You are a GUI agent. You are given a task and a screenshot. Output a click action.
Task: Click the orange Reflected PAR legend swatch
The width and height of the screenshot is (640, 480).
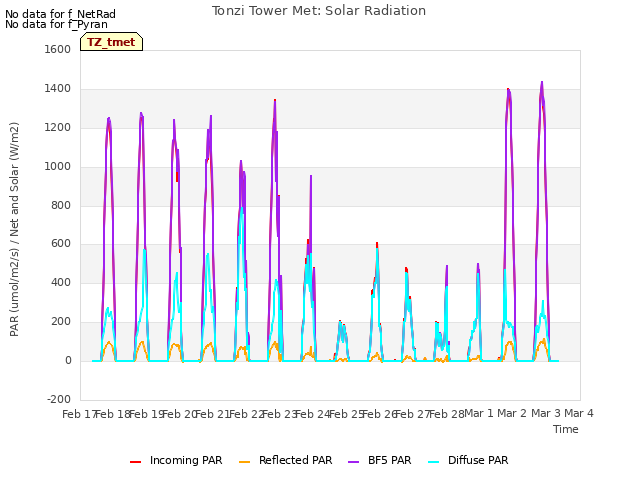click(244, 461)
